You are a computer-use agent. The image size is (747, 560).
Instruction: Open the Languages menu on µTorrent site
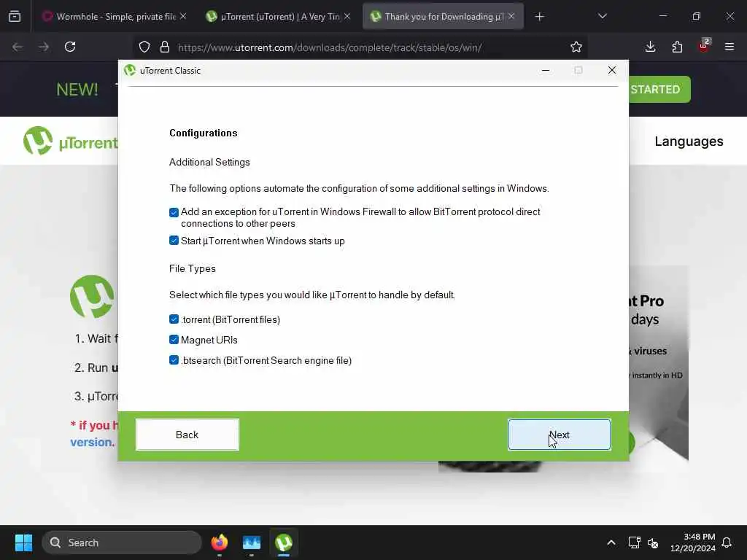tap(689, 141)
